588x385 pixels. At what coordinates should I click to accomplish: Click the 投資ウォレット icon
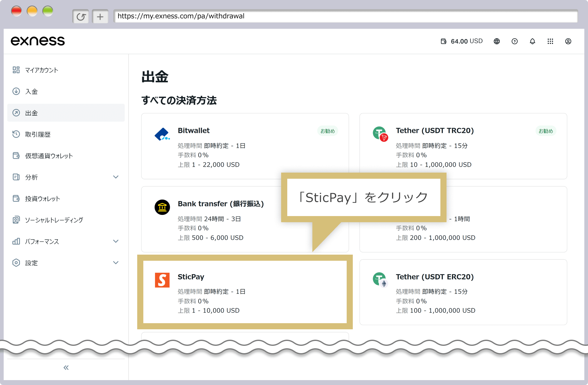(16, 198)
